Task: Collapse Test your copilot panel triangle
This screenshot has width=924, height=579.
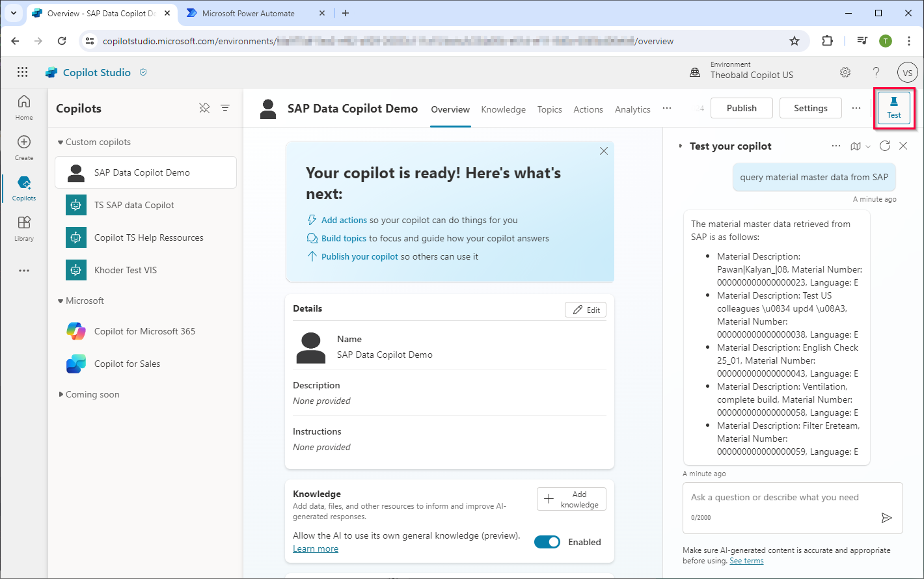Action: tap(681, 146)
